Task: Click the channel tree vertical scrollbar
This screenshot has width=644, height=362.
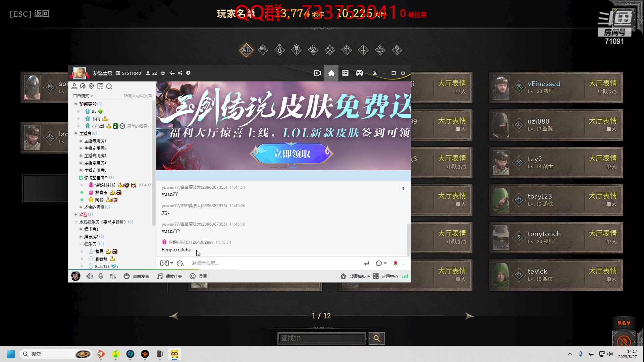Action: 154,163
